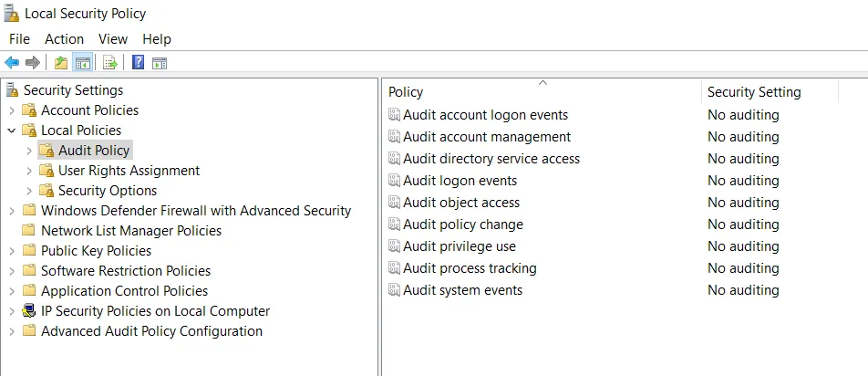Click the Back arrow toolbar icon
The height and width of the screenshot is (376, 868).
(x=12, y=63)
